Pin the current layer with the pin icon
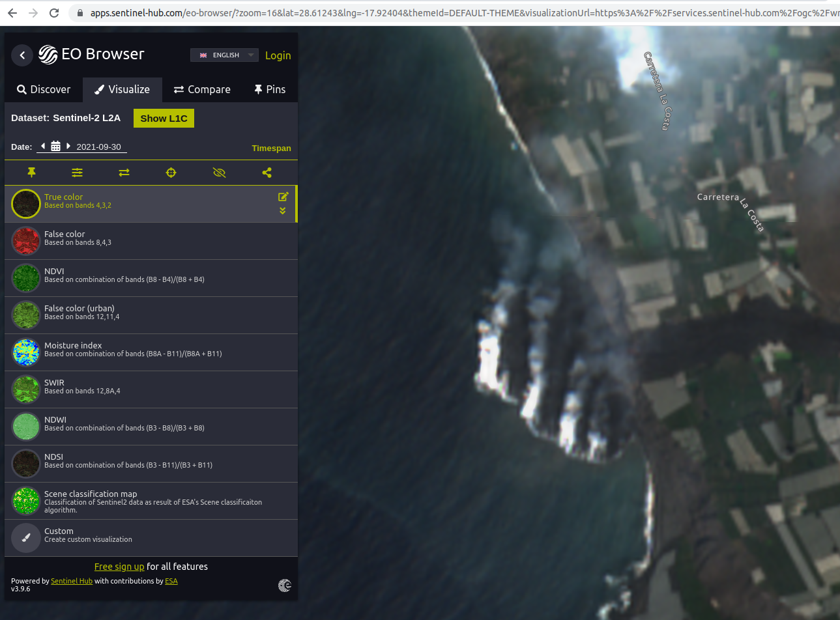The width and height of the screenshot is (840, 620). point(31,173)
